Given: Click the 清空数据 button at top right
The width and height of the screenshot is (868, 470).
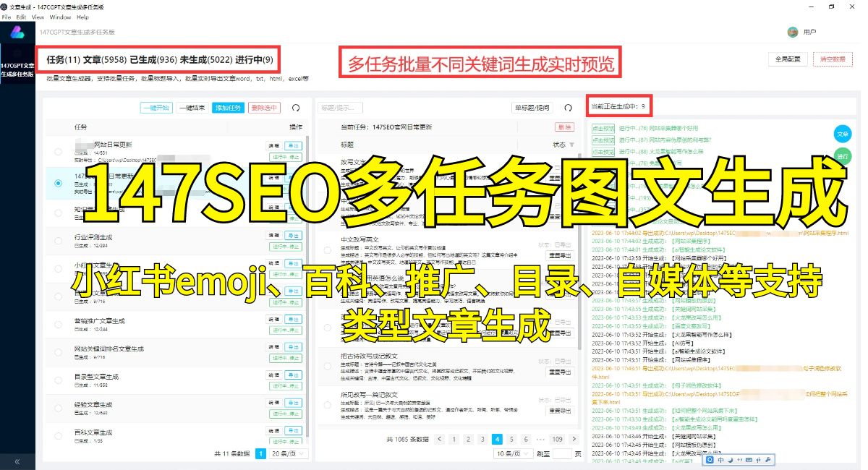Looking at the screenshot, I should [833, 59].
